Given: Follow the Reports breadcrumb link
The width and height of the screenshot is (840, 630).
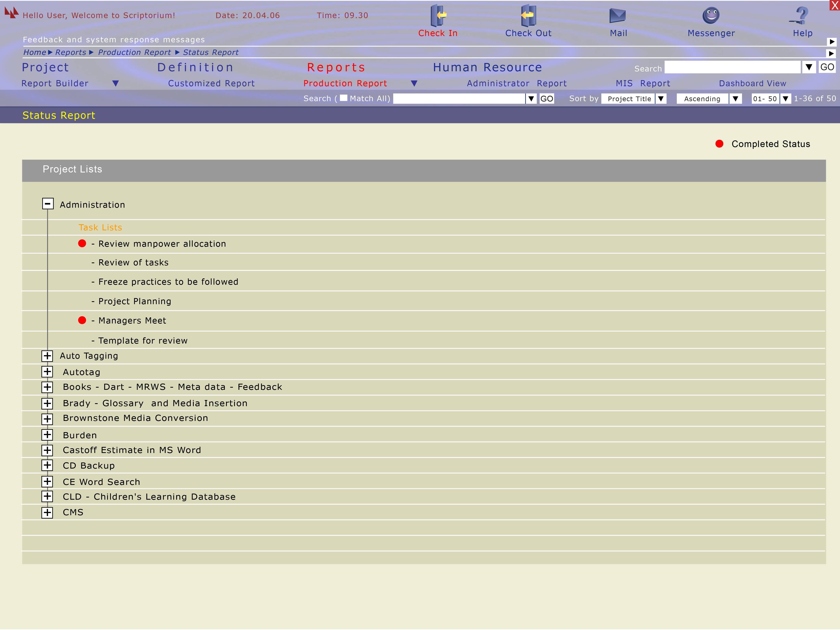Looking at the screenshot, I should (x=71, y=52).
